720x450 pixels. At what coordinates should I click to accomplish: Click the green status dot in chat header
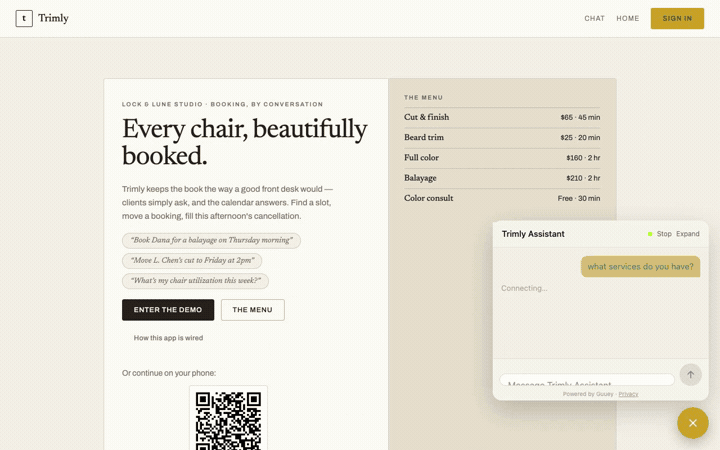click(x=650, y=234)
